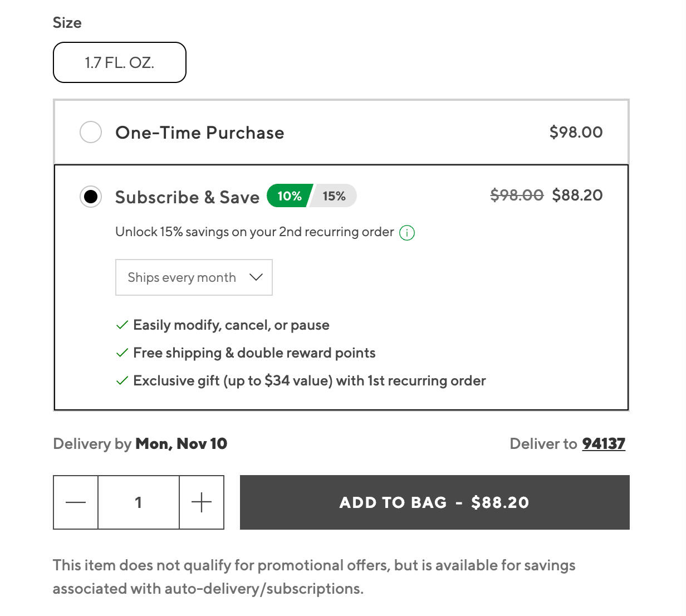The width and height of the screenshot is (686, 616).
Task: Click checkmark beside Easily modify, cancel, or pause
Action: click(x=122, y=325)
